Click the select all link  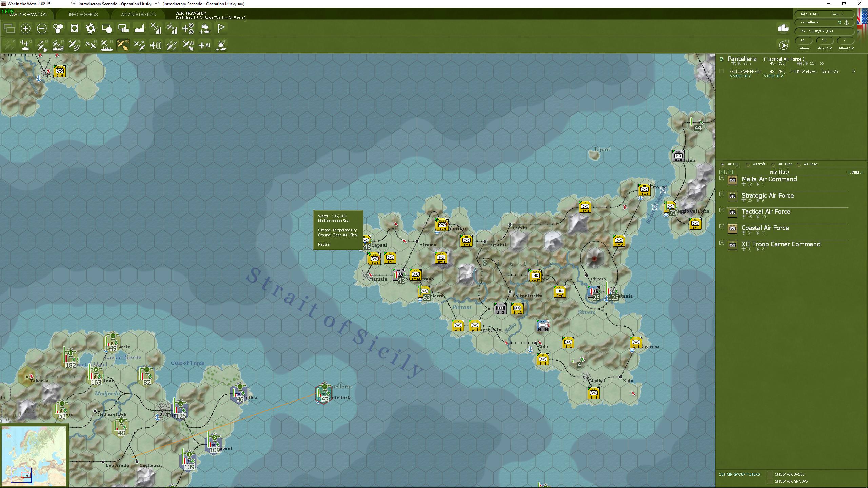pyautogui.click(x=740, y=76)
